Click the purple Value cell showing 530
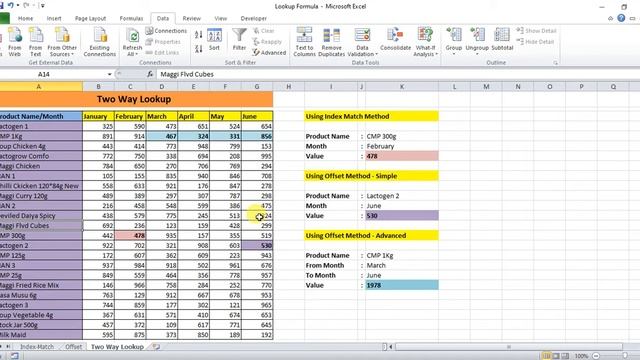 pos(402,216)
